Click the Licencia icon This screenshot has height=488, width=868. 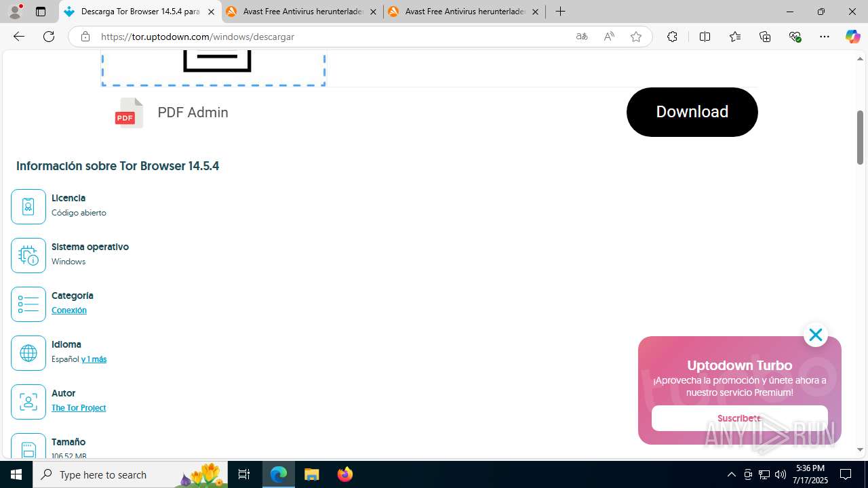point(28,207)
